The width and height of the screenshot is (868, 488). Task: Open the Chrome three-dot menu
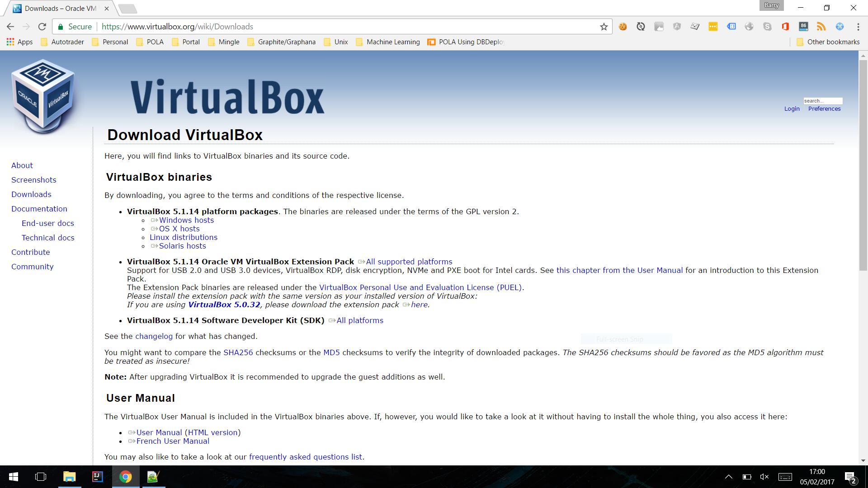[x=858, y=27]
